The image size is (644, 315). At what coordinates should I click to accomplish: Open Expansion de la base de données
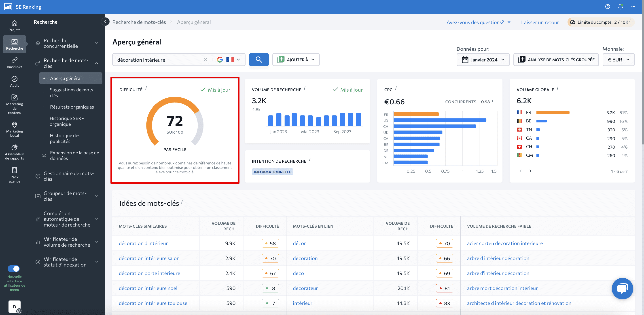pos(74,155)
